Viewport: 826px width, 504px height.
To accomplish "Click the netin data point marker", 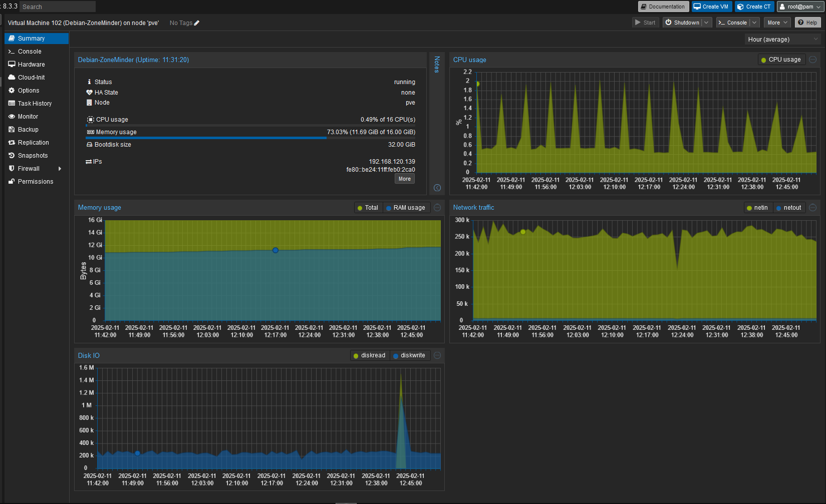I will 523,232.
